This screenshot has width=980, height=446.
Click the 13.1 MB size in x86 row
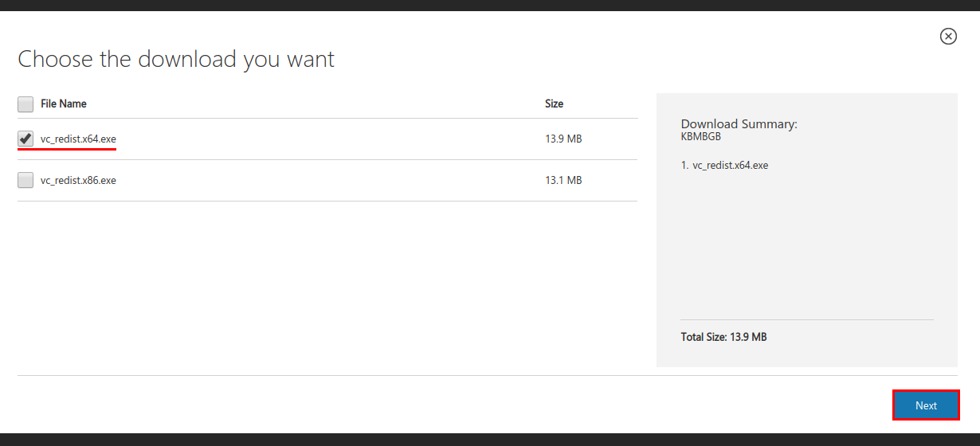[x=563, y=181]
